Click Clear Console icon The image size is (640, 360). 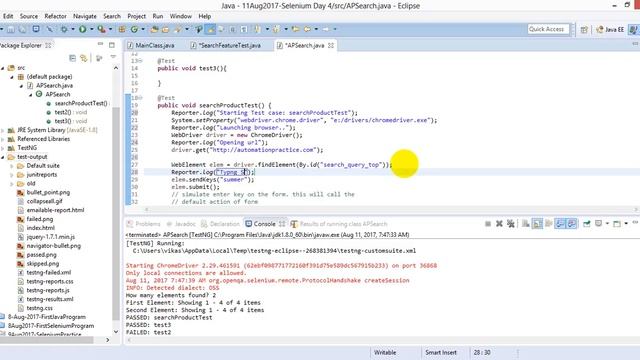pos(526,224)
